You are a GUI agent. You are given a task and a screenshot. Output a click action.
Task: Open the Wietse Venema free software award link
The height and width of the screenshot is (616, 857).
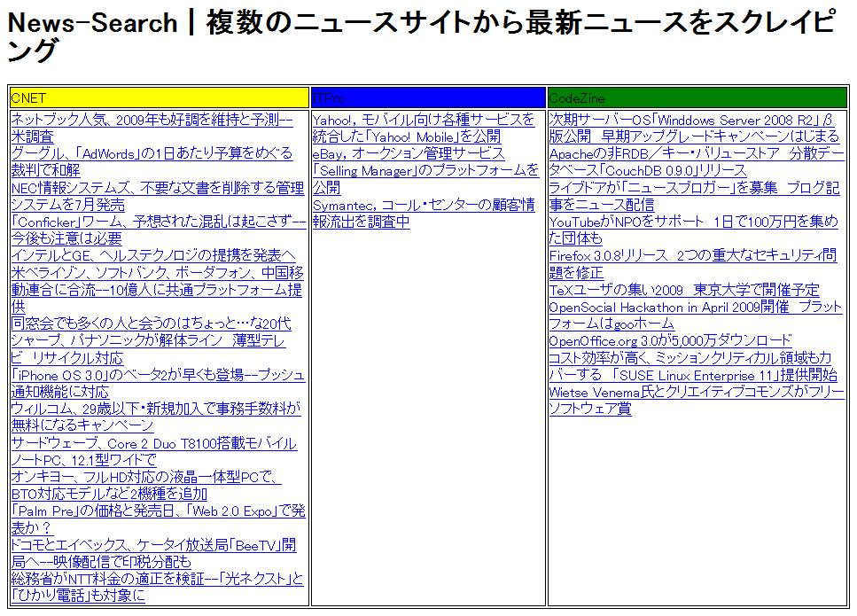click(697, 400)
